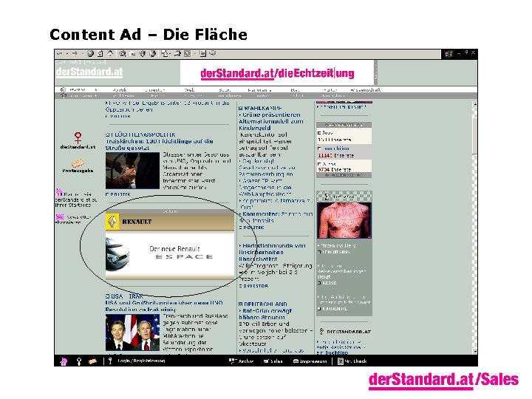Click the Kommentar link in Wahlkampf column

[x=260, y=214]
